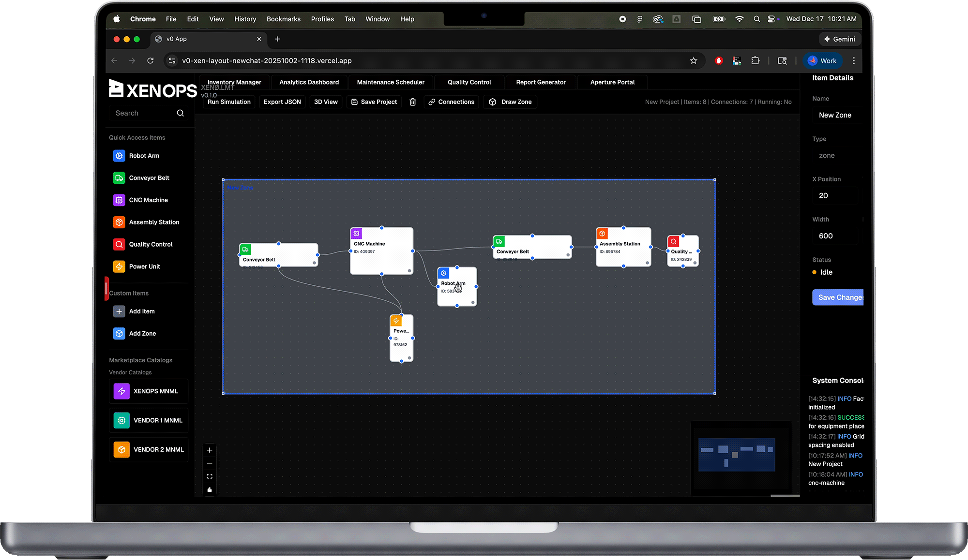Click the fit view canvas control
Image resolution: width=968 pixels, height=560 pixels.
(x=210, y=476)
